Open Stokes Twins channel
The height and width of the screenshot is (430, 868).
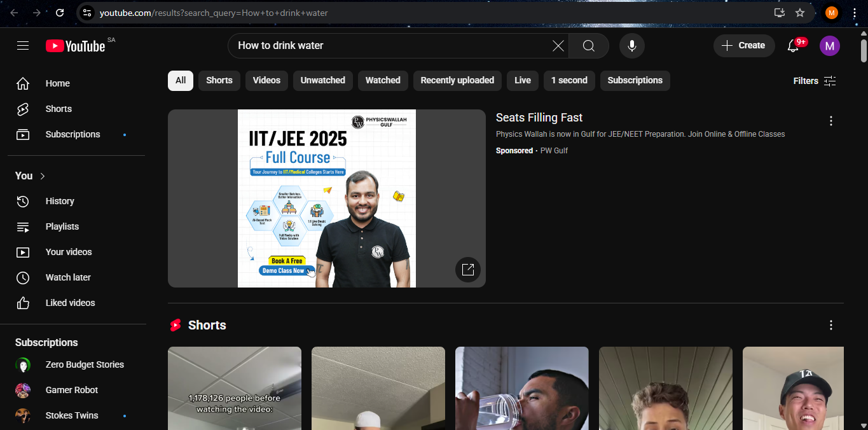pyautogui.click(x=76, y=415)
